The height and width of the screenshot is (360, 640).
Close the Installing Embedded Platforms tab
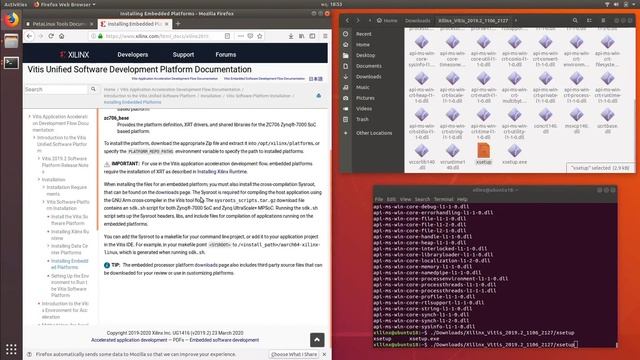[x=167, y=24]
